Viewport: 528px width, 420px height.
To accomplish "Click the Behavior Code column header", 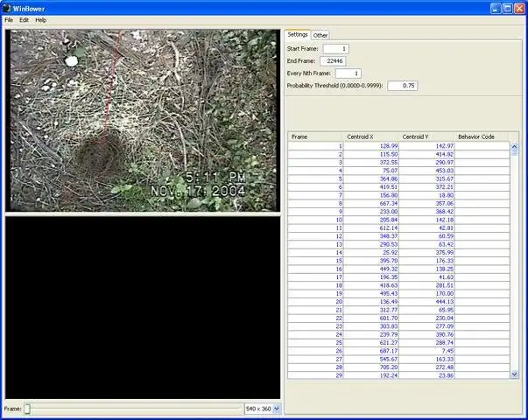I will click(x=482, y=137).
